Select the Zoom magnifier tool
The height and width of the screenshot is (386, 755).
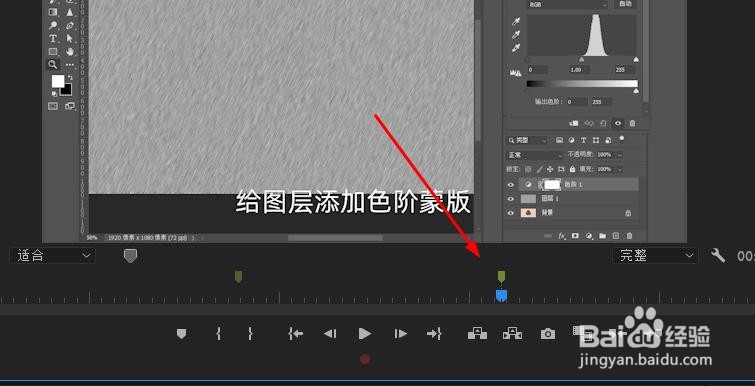coord(53,64)
